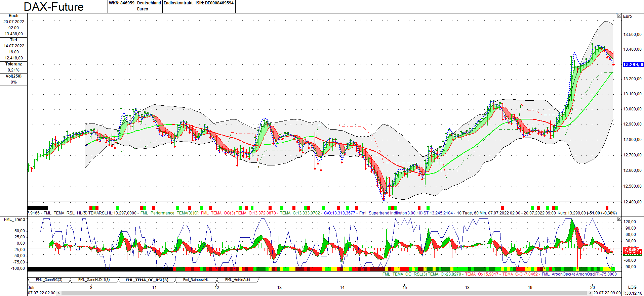Click the high price 13.438,00
The height and width of the screenshot is (296, 644).
[14, 34]
